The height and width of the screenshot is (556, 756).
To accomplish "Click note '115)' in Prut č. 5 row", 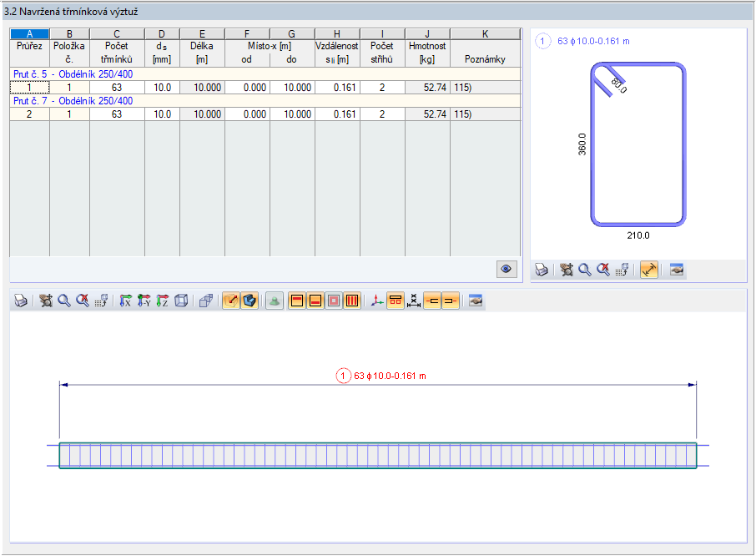I will [x=485, y=88].
